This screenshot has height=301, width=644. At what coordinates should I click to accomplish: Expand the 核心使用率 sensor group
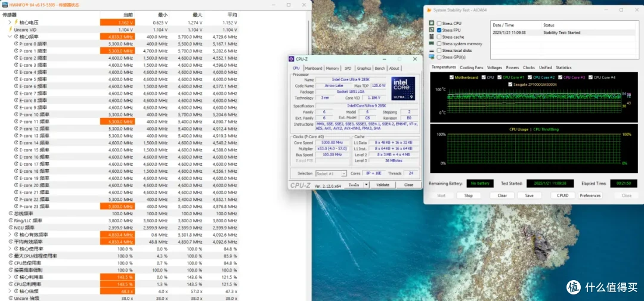click(10, 249)
